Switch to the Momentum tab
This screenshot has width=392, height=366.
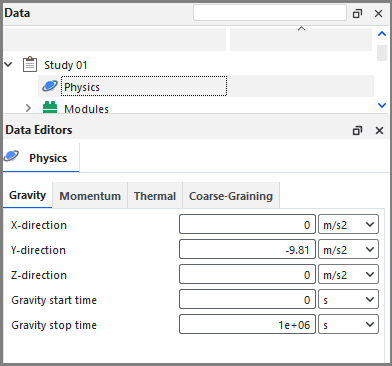[90, 196]
